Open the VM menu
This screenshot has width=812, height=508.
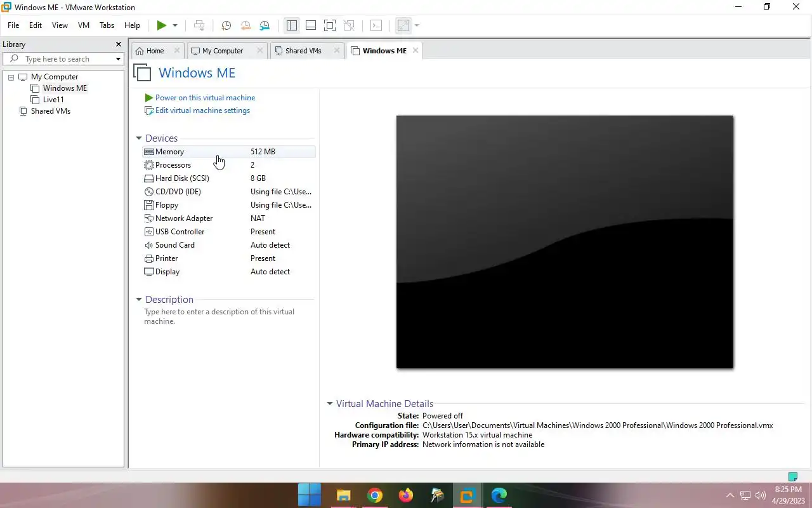pos(84,25)
